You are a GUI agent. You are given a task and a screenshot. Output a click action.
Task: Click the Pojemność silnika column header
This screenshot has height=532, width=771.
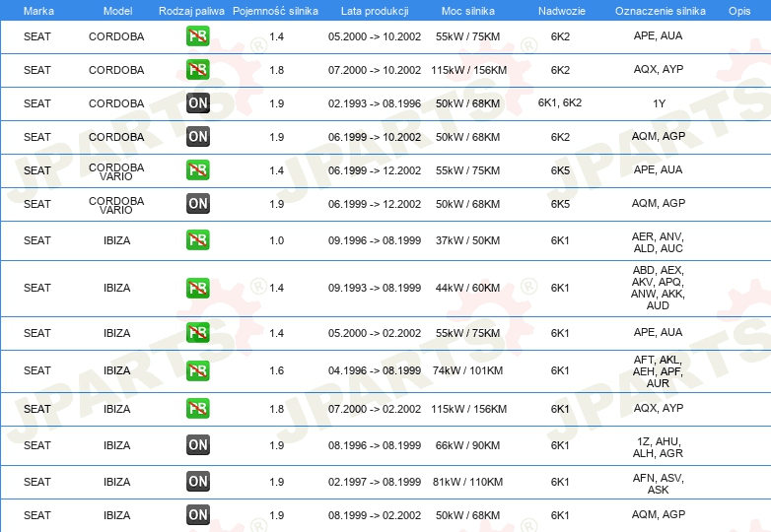[x=275, y=11]
